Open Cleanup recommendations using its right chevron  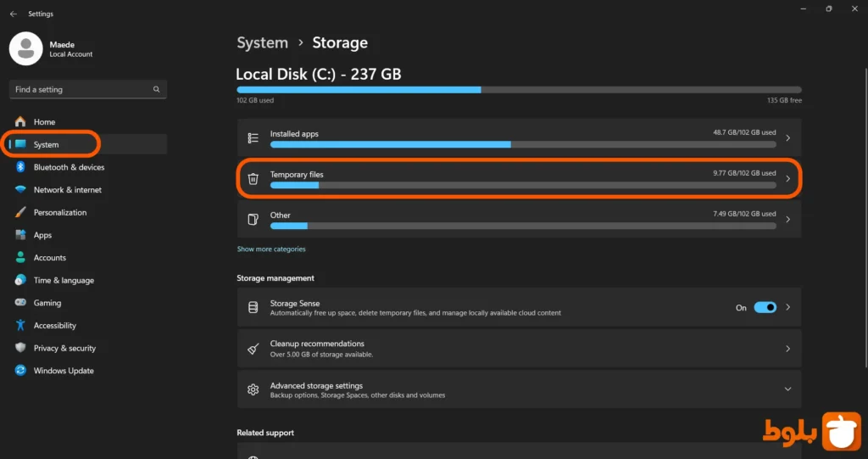(787, 349)
